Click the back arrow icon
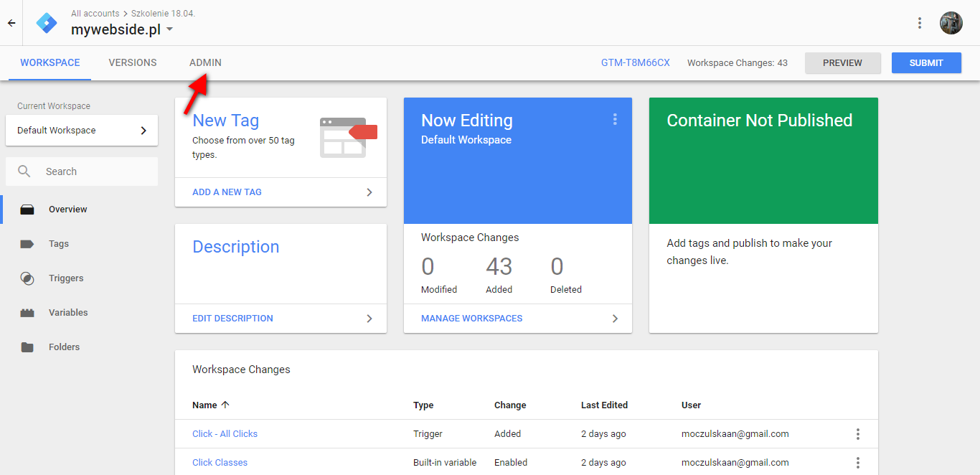Screen dimensions: 980x475 pos(11,23)
